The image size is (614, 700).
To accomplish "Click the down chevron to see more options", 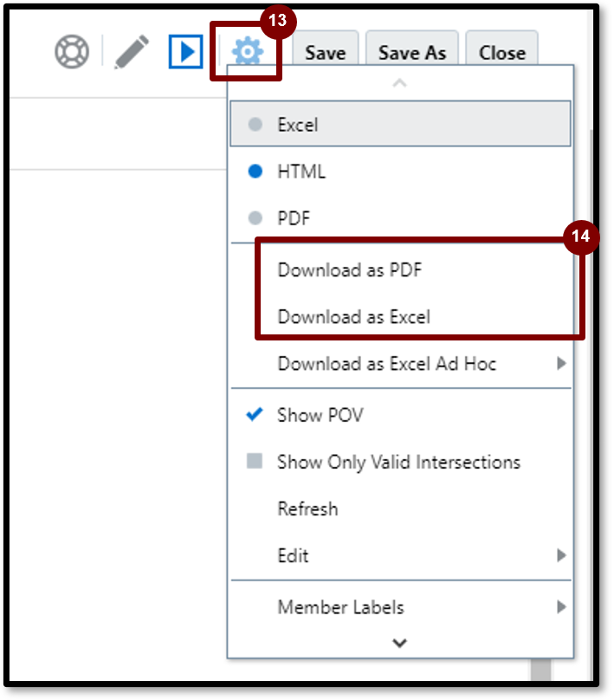I will click(399, 643).
